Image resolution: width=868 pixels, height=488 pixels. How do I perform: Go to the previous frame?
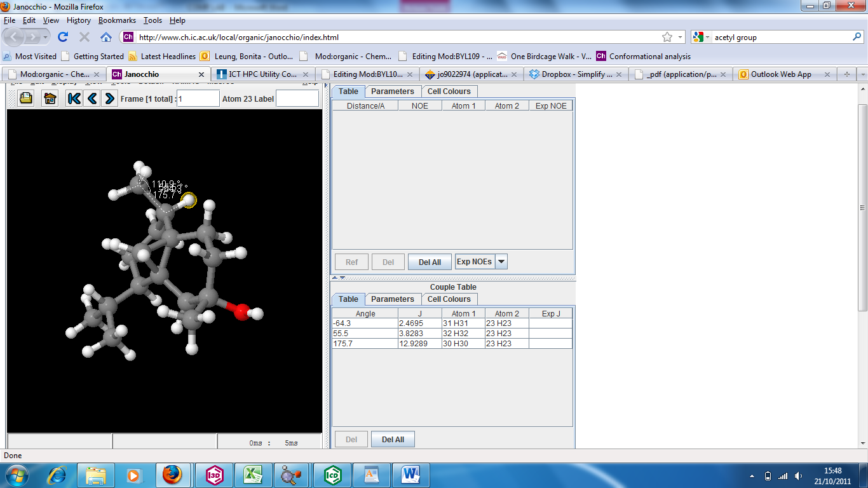point(92,98)
